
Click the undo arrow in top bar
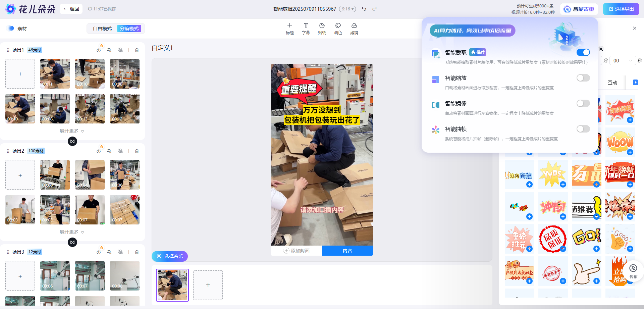[364, 9]
